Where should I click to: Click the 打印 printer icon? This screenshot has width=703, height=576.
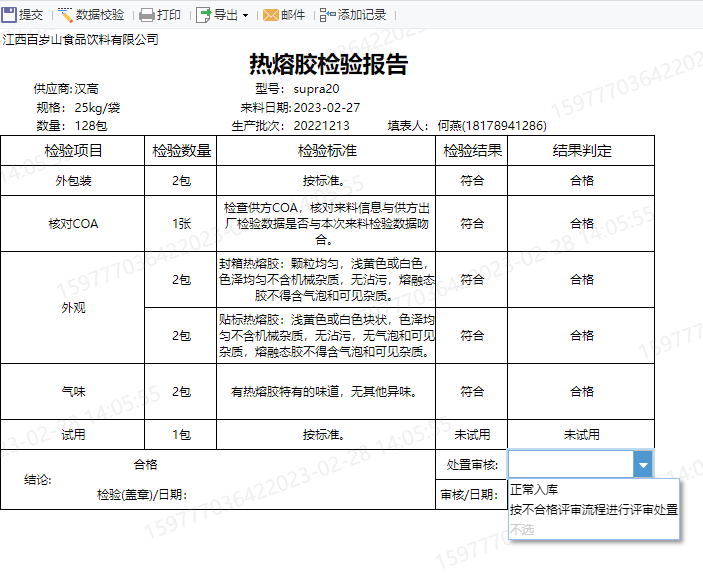(x=147, y=15)
